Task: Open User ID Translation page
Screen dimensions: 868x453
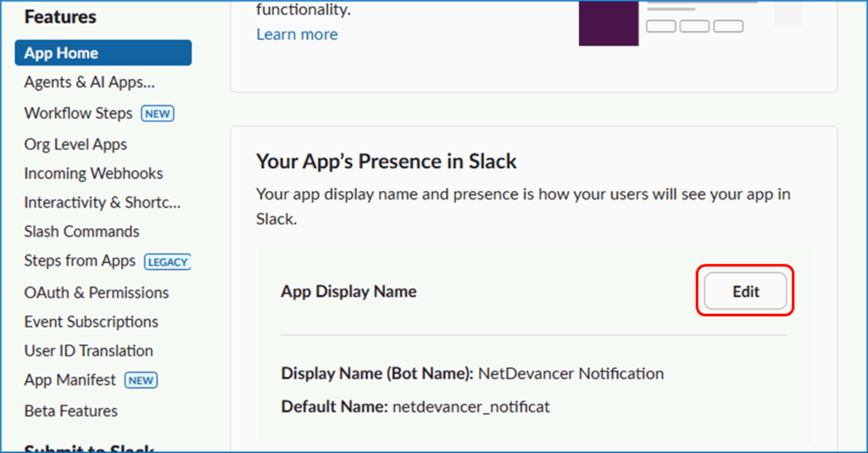Action: click(88, 350)
